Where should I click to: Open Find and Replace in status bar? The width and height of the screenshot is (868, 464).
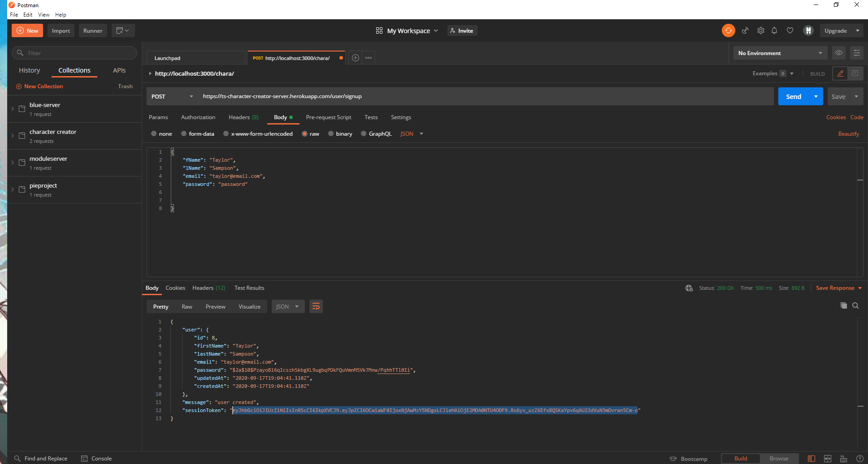pos(41,458)
